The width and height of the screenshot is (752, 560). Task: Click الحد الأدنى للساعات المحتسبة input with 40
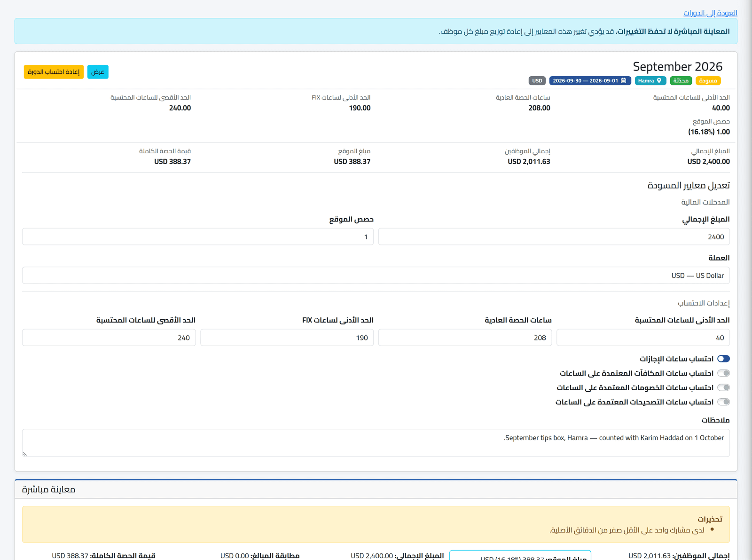643,338
